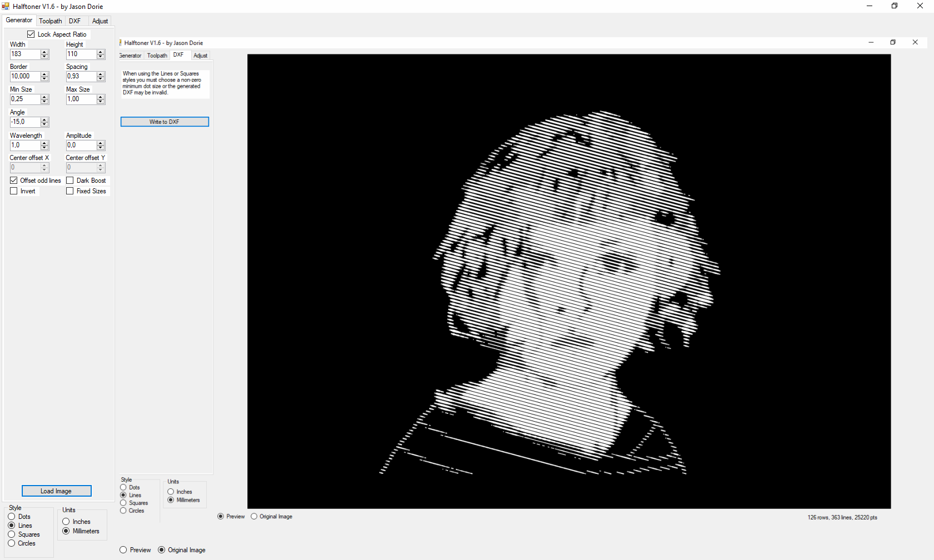The image size is (934, 560).
Task: Open the Adjust tab in main window
Action: click(x=100, y=21)
